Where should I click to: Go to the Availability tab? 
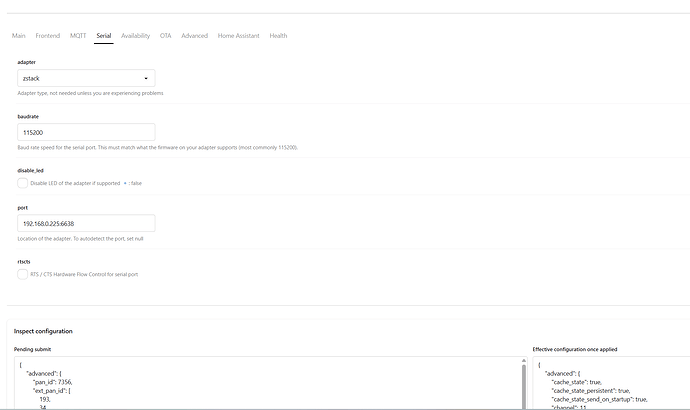136,36
